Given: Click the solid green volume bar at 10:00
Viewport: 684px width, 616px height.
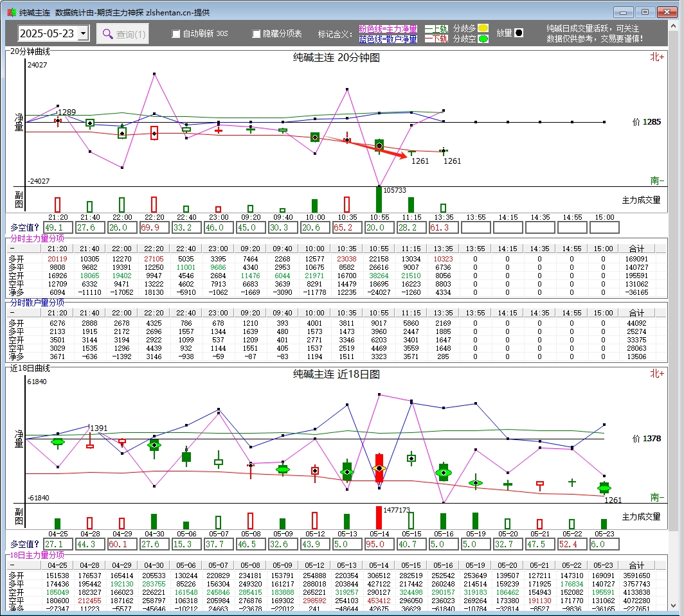Looking at the screenshot, I should (314, 206).
